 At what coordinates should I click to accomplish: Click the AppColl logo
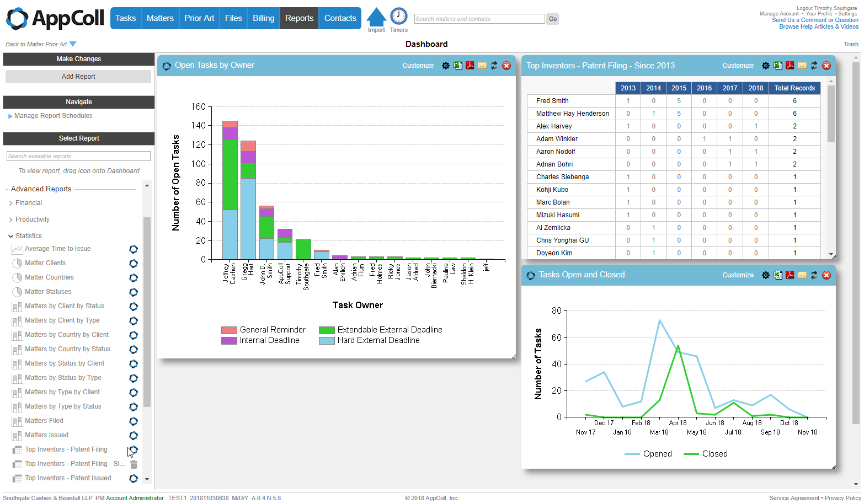coord(55,18)
